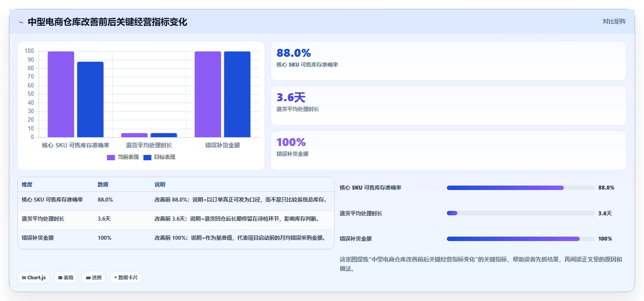Viewport: 644px width, 301px height.
Task: Click table cell 错误补货金额 in the 维度 column
Action: pyautogui.click(x=38, y=238)
